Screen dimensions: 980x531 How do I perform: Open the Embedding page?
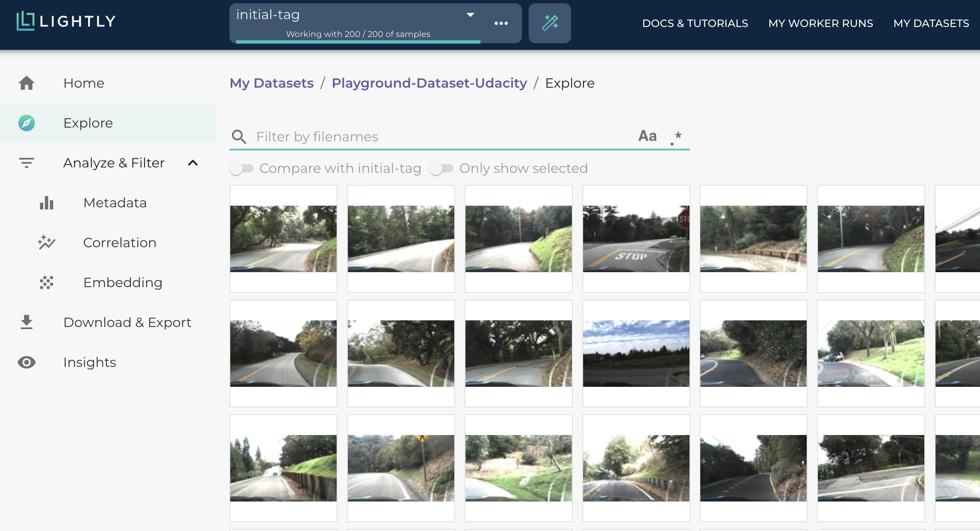point(108,283)
